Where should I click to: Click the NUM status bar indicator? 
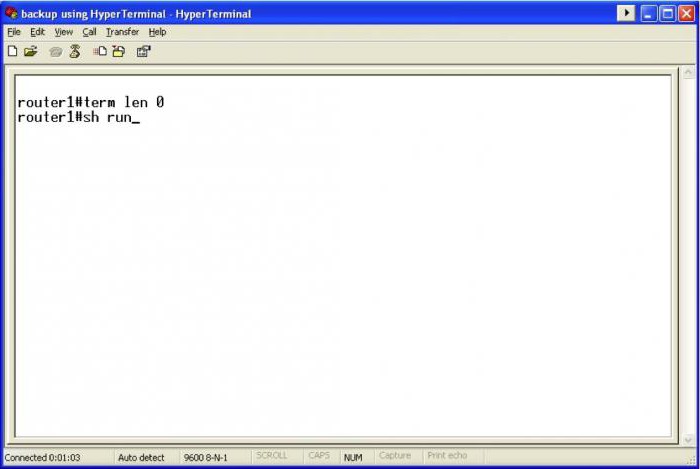[353, 457]
